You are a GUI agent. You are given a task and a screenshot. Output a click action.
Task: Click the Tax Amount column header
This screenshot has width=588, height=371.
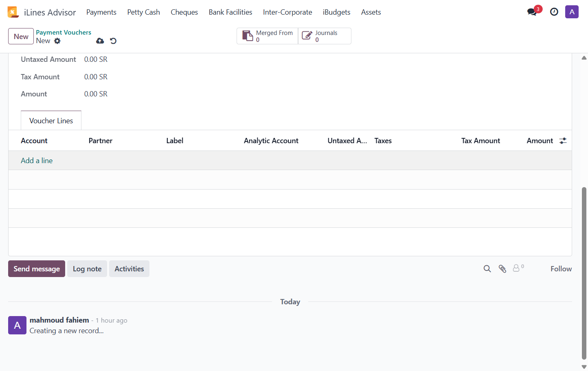click(480, 141)
